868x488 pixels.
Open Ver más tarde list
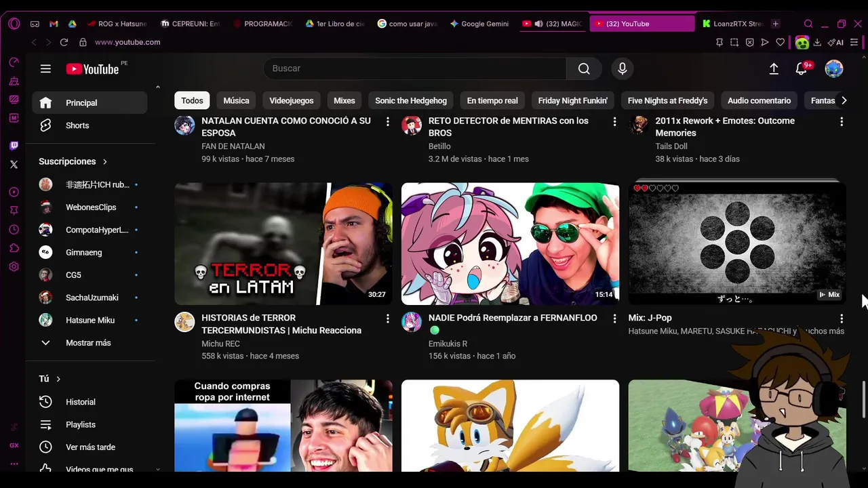pos(90,447)
